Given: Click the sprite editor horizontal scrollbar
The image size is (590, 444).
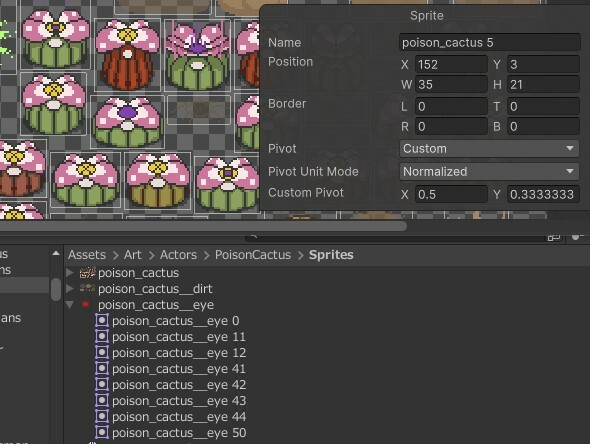Looking at the screenshot, I should 203,226.
